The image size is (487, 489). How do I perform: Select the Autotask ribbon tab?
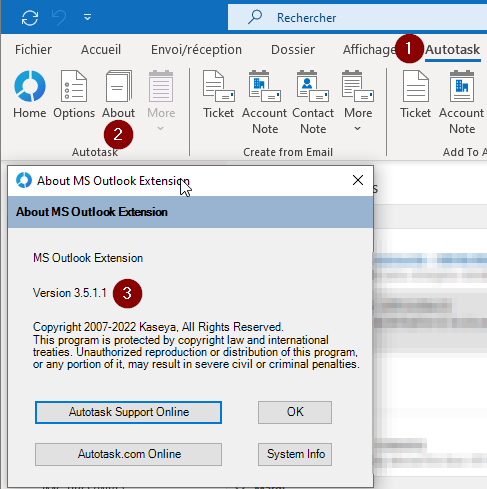coord(452,50)
